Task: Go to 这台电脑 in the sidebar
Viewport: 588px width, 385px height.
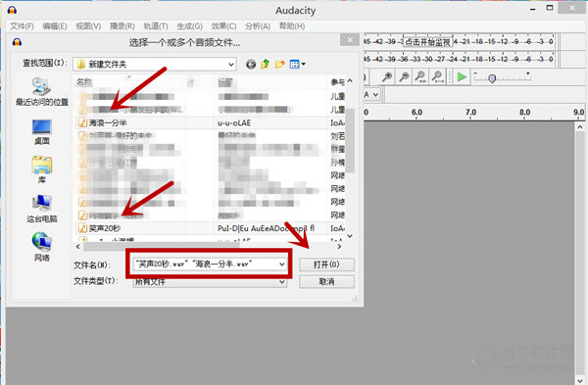Action: 41,209
